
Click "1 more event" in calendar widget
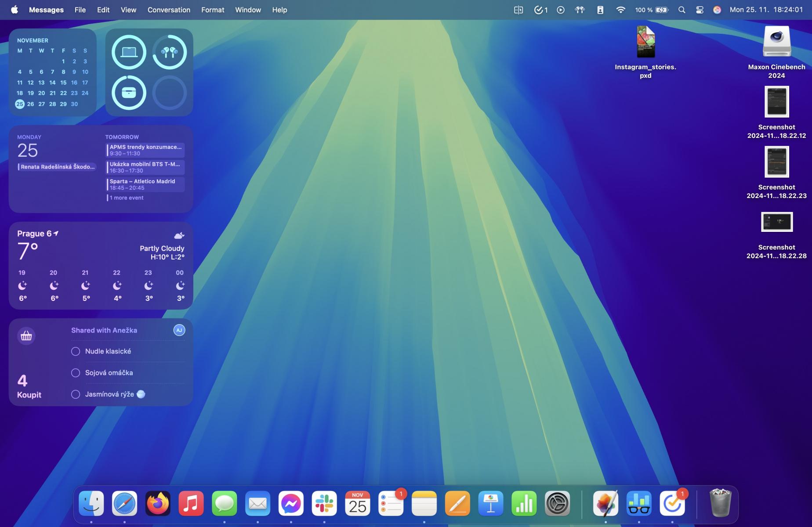pos(127,198)
